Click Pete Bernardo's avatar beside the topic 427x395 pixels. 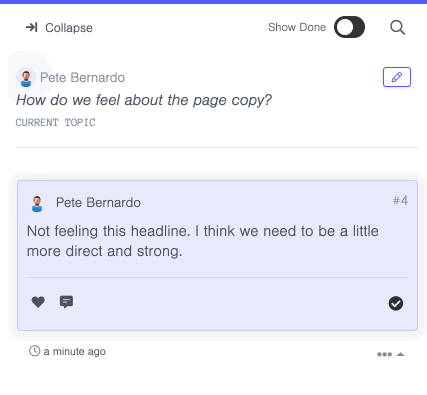click(26, 77)
